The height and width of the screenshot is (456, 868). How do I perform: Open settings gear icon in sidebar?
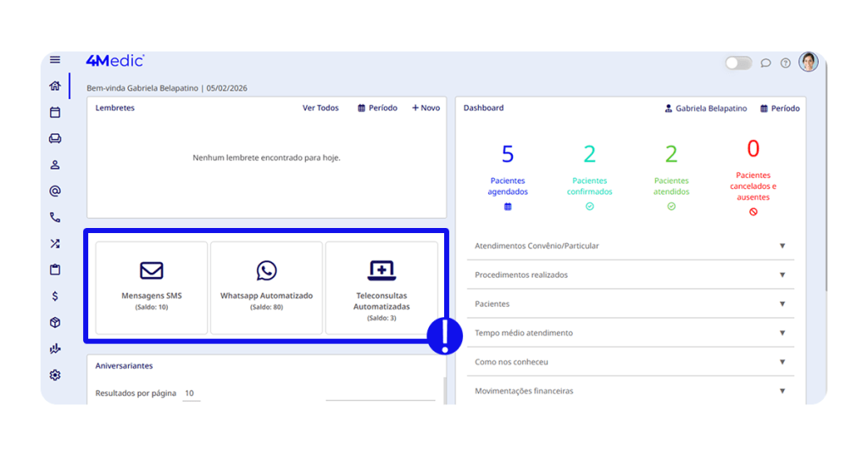coord(55,375)
